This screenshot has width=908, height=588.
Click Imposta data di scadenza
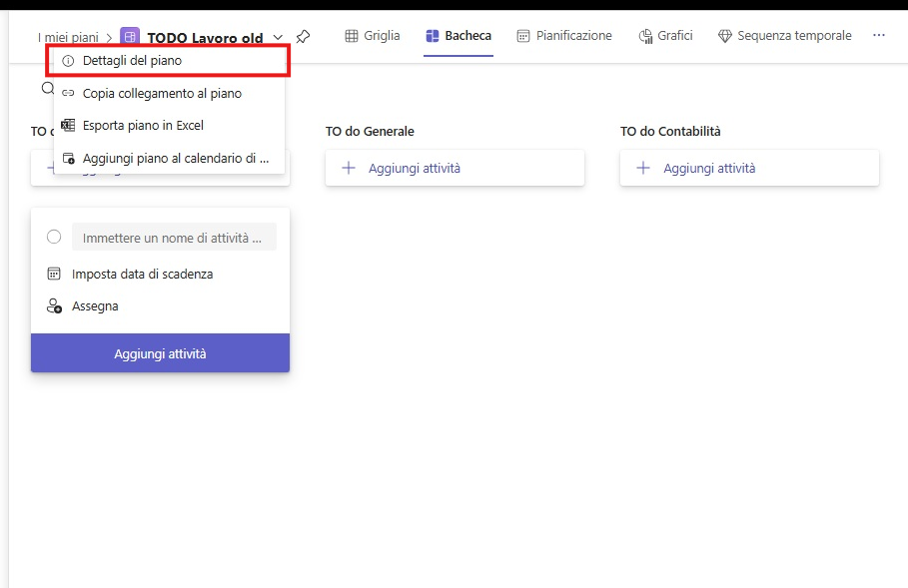point(143,274)
